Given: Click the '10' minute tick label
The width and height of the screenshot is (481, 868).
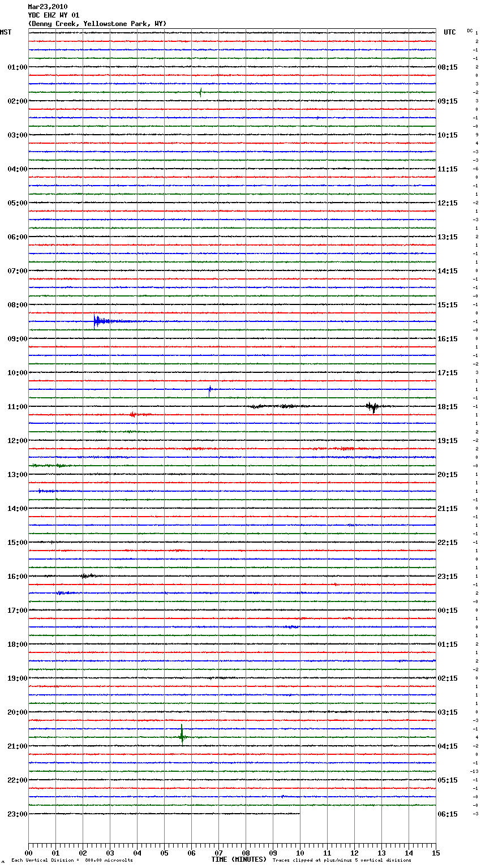Looking at the screenshot, I should [300, 853].
